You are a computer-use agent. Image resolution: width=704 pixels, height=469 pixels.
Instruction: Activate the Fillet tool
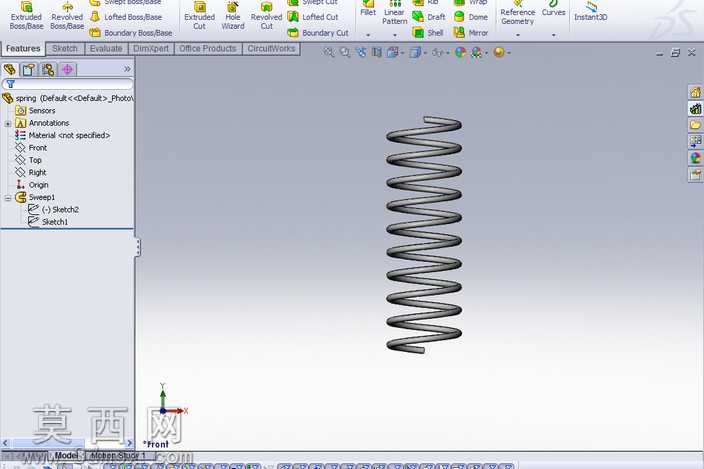tap(368, 9)
